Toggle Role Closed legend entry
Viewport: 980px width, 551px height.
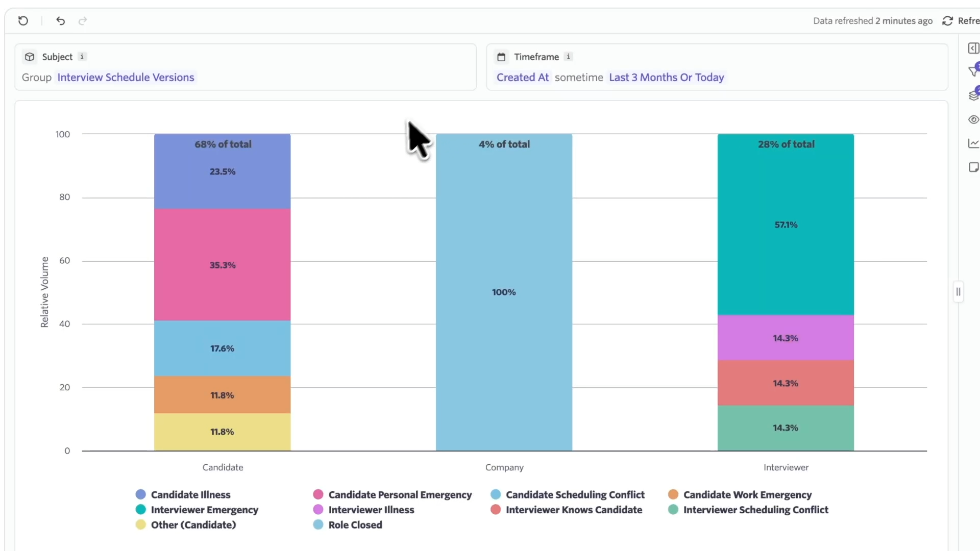(x=355, y=524)
